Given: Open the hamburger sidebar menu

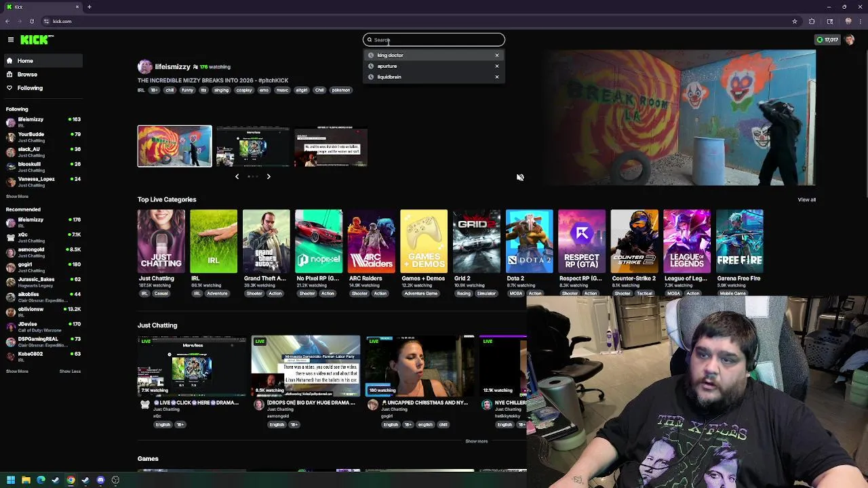Looking at the screenshot, I should click(x=10, y=40).
